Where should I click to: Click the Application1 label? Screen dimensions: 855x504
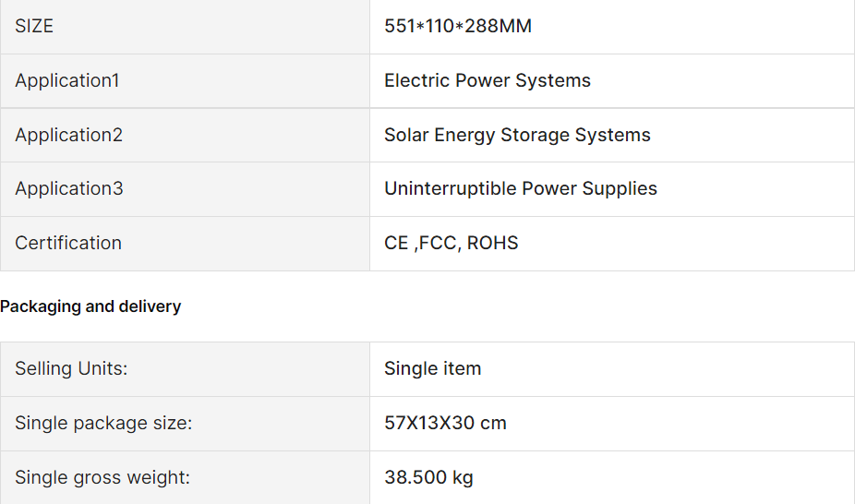(x=67, y=80)
